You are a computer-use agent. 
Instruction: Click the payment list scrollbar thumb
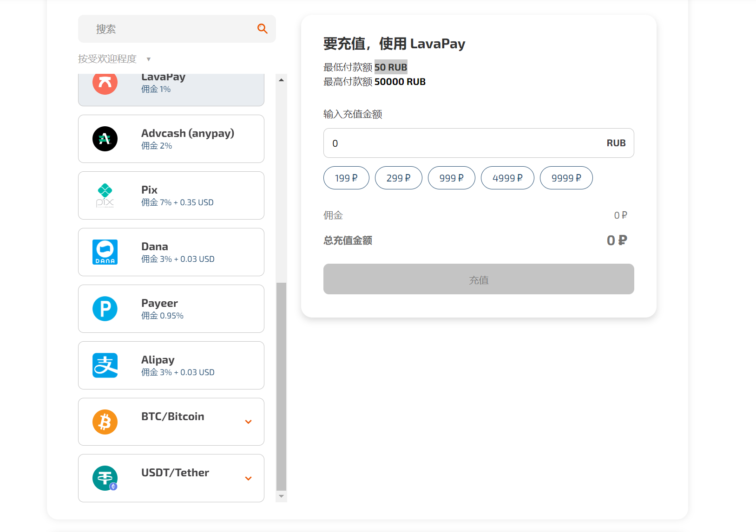click(281, 386)
